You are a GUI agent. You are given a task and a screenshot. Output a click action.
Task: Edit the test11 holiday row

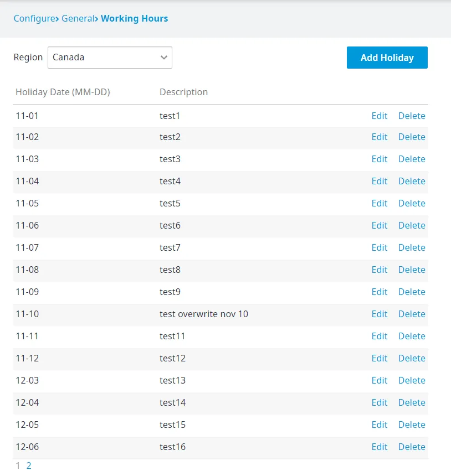pyautogui.click(x=380, y=337)
